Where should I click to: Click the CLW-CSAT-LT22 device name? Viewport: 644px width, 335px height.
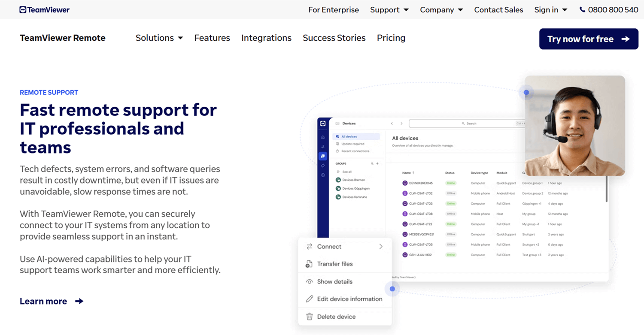click(421, 224)
